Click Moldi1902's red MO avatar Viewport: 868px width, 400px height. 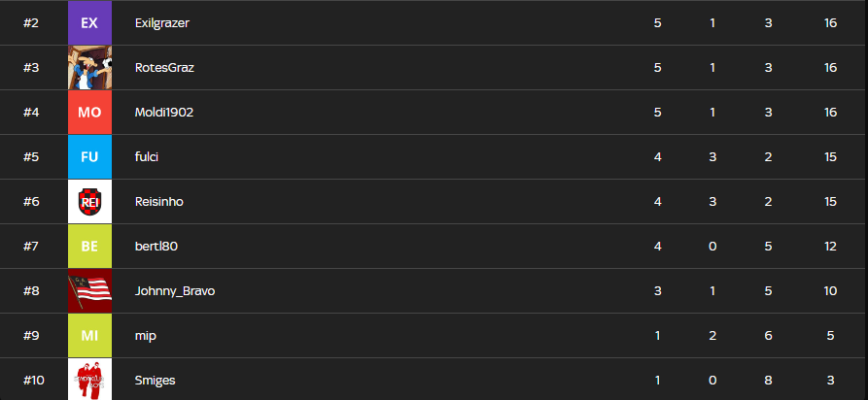(89, 112)
